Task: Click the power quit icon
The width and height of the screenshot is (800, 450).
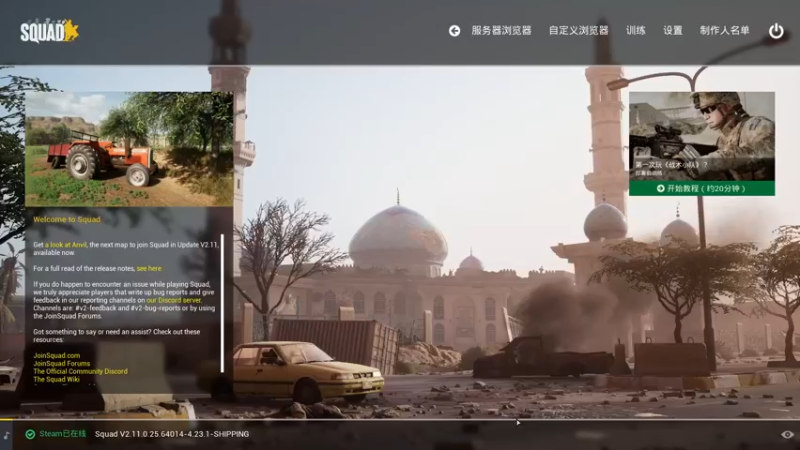Action: pyautogui.click(x=776, y=31)
